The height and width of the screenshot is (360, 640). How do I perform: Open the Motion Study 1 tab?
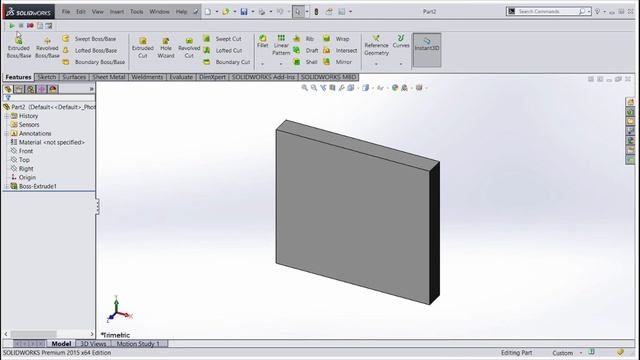(138, 344)
